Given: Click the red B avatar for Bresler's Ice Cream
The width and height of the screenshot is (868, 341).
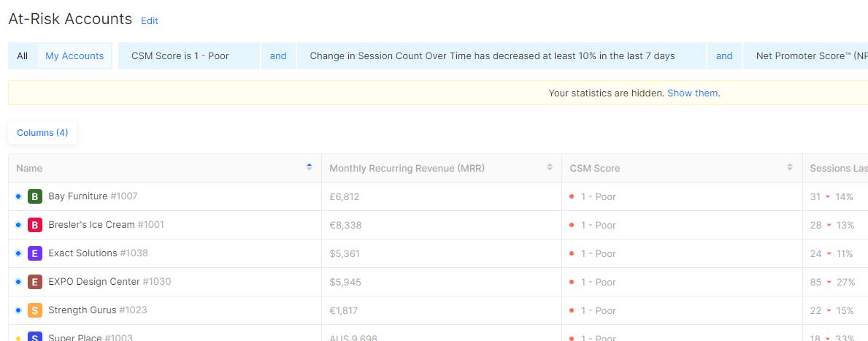Looking at the screenshot, I should (35, 225).
